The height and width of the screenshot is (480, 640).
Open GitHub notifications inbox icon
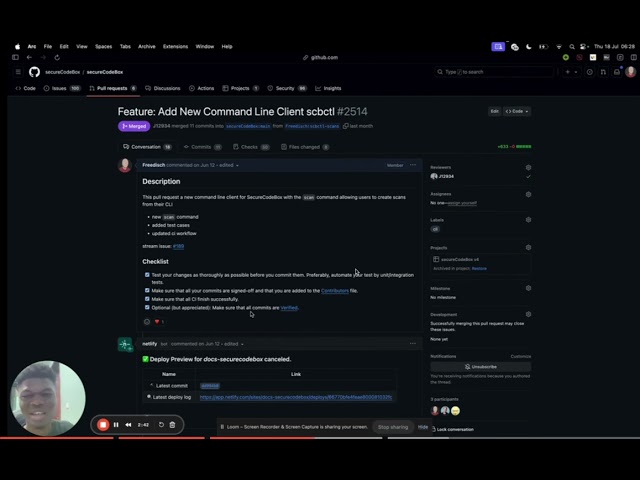click(617, 72)
